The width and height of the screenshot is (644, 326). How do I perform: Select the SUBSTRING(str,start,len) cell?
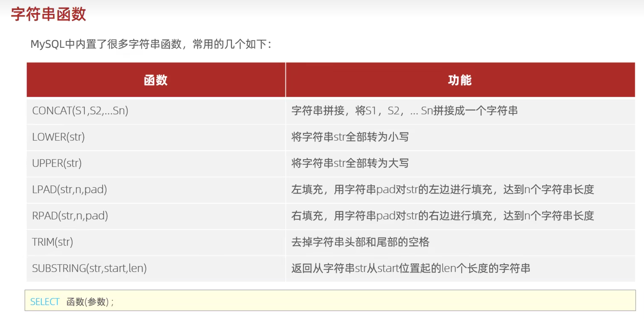click(x=156, y=268)
